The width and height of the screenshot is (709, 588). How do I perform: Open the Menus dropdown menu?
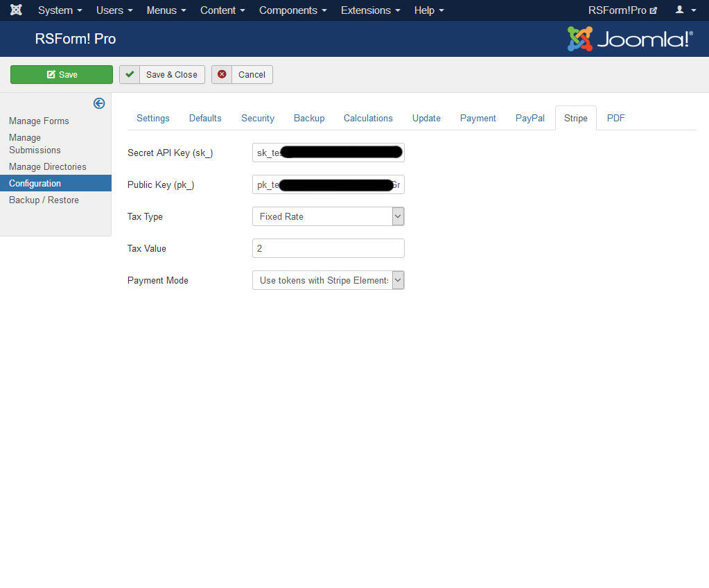(x=166, y=10)
